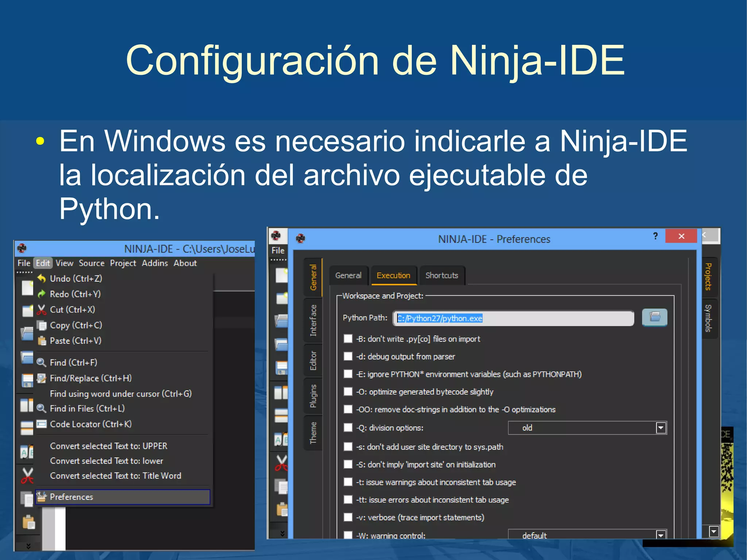Click the split view toolbar icon, left window

point(27,405)
